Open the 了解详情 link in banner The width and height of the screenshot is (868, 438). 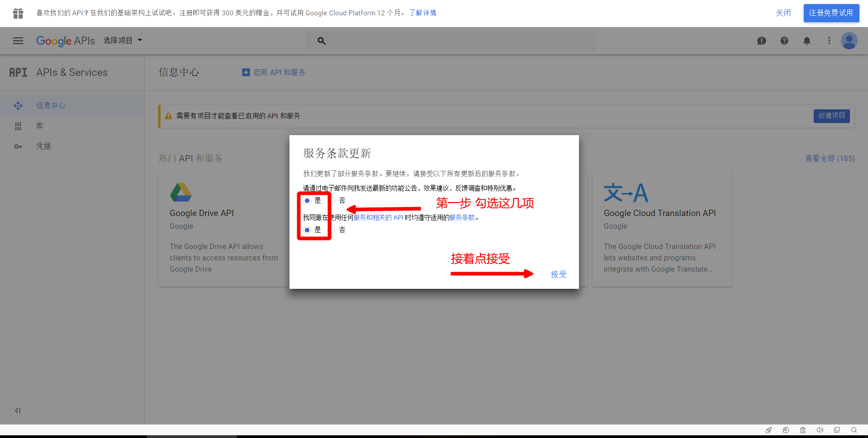coord(422,13)
